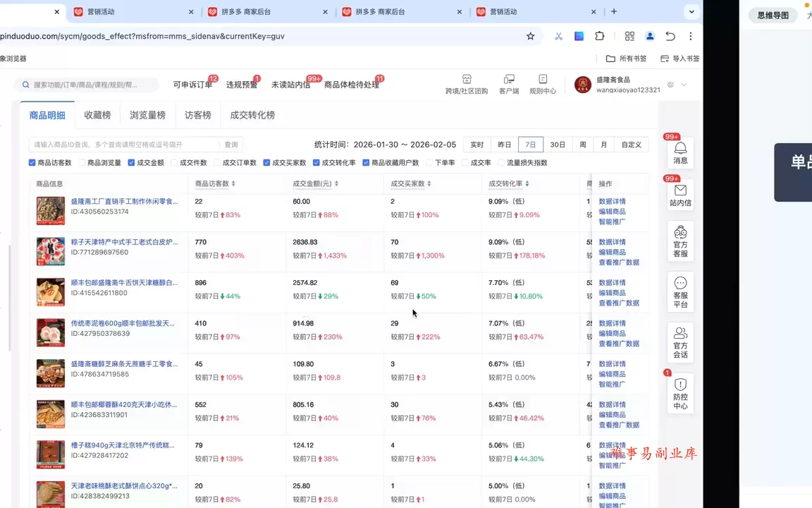Bookmark this page with the star icon
Image resolution: width=812 pixels, height=508 pixels.
[530, 36]
